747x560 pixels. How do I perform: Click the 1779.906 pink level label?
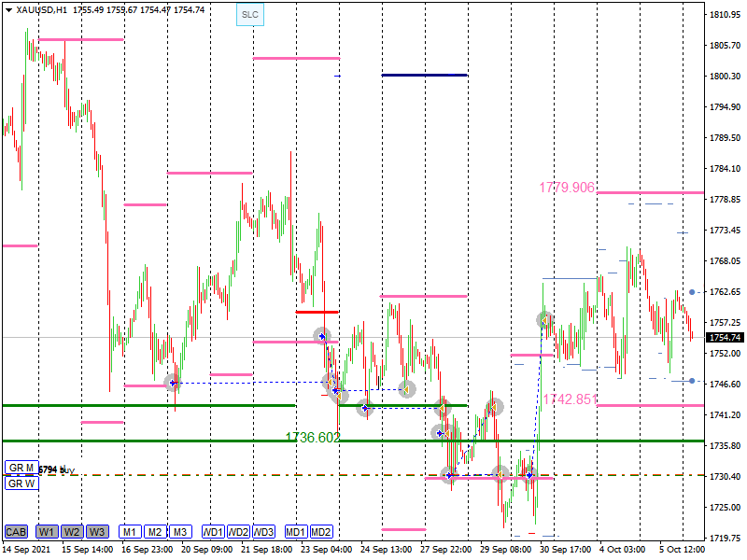[566, 188]
